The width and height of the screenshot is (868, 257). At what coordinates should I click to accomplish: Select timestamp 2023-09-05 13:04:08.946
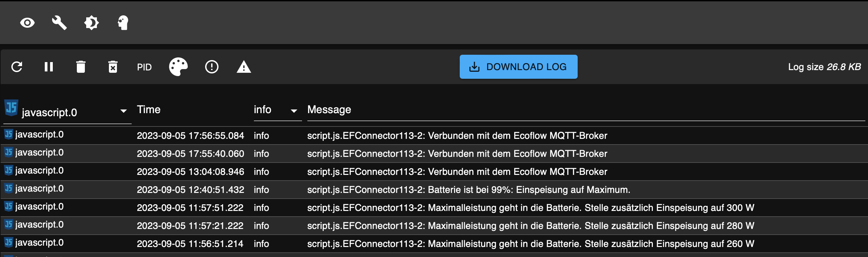(x=190, y=172)
